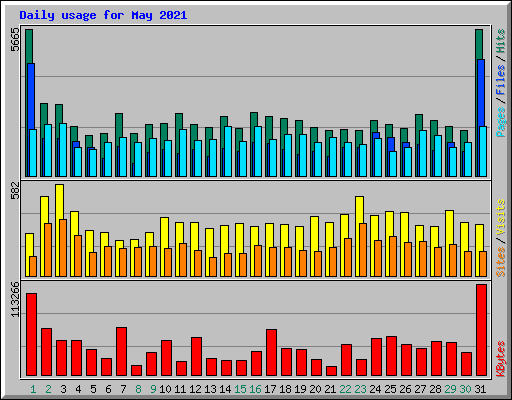Click day 27 on the x-axis
The width and height of the screenshot is (512, 400).
coord(420,389)
